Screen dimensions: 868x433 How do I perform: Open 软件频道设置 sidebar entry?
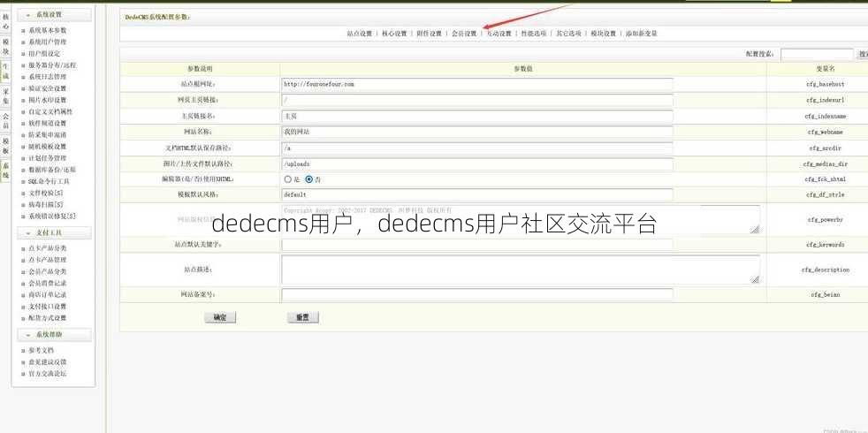point(48,124)
